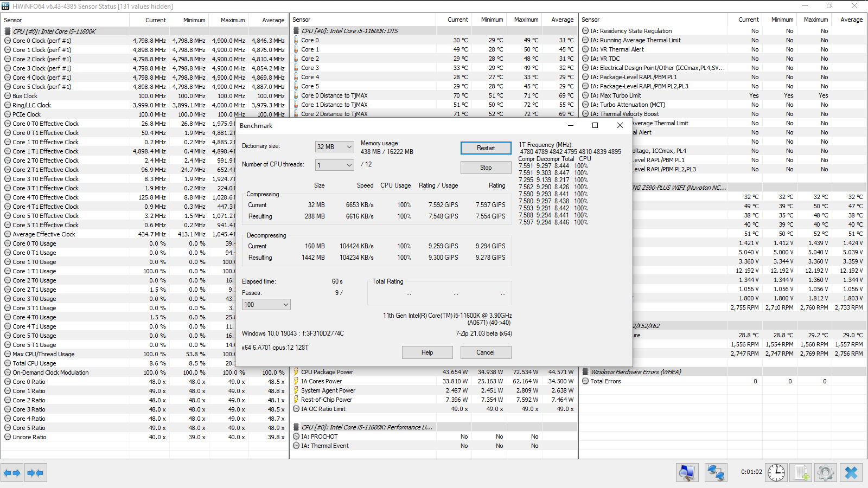868x488 pixels.
Task: Click the 0:01:02 elapsed time readout
Action: point(751,472)
